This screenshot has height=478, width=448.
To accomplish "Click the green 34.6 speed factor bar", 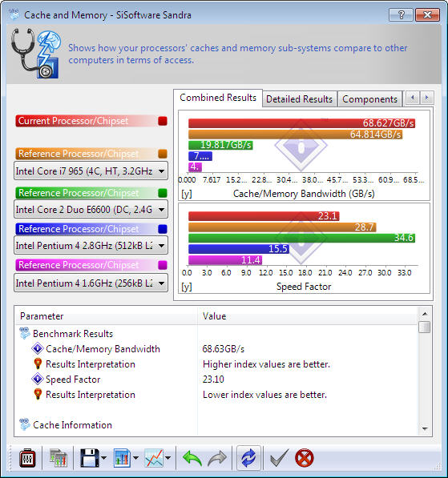I will (302, 238).
